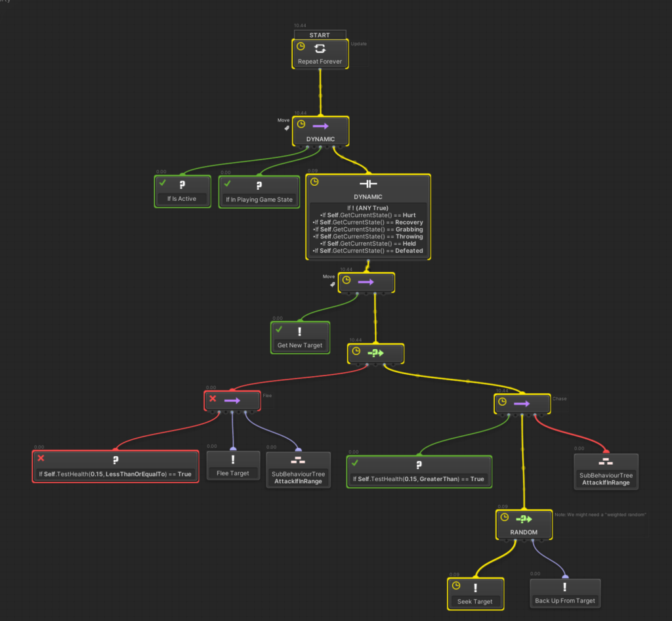Select the Flee Target action label
The width and height of the screenshot is (672, 621).
[233, 473]
